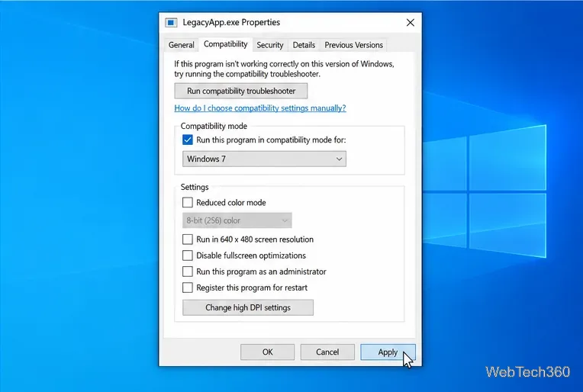Confirm with the OK button
Image resolution: width=583 pixels, height=392 pixels.
(x=267, y=352)
